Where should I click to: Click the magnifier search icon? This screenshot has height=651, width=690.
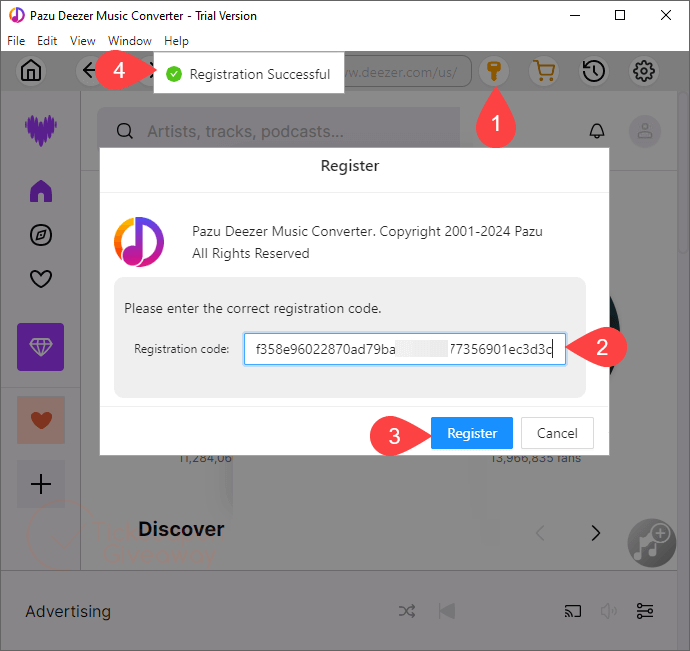pos(125,131)
